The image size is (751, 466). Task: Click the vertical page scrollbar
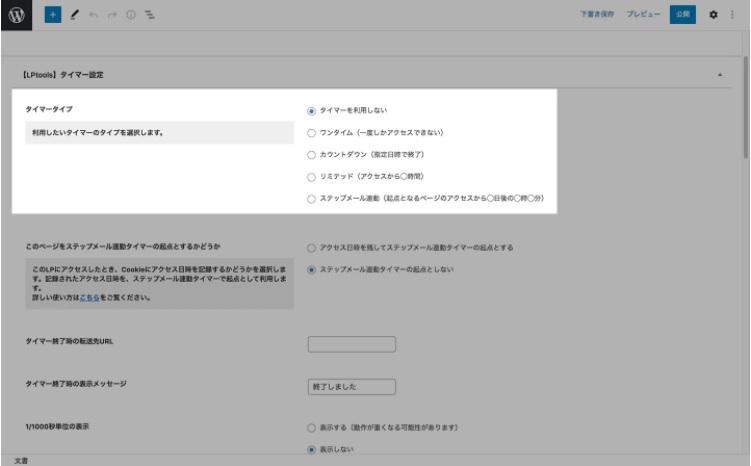(746, 108)
